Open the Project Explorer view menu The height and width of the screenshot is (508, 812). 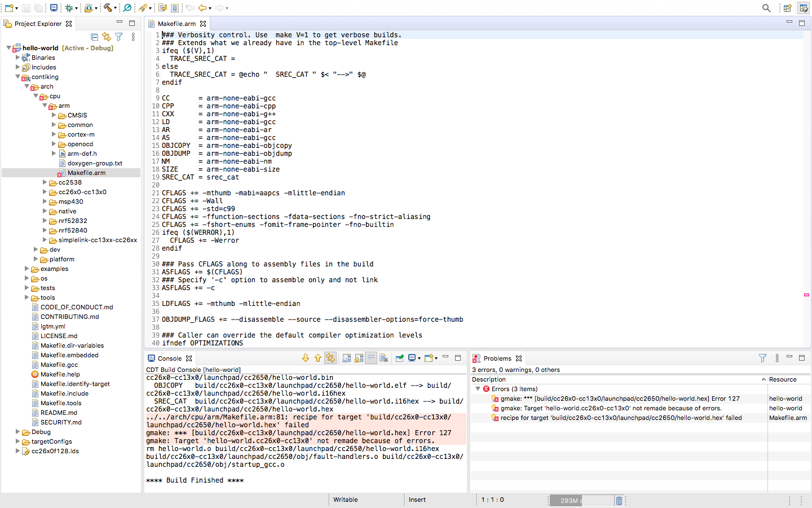tap(133, 36)
